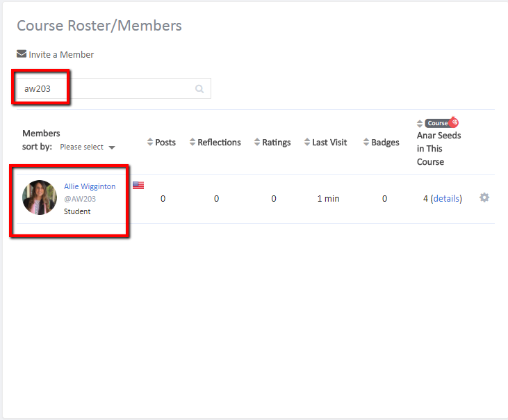This screenshot has height=420, width=508.
Task: Click the '1 min' last visit value
Action: click(328, 198)
